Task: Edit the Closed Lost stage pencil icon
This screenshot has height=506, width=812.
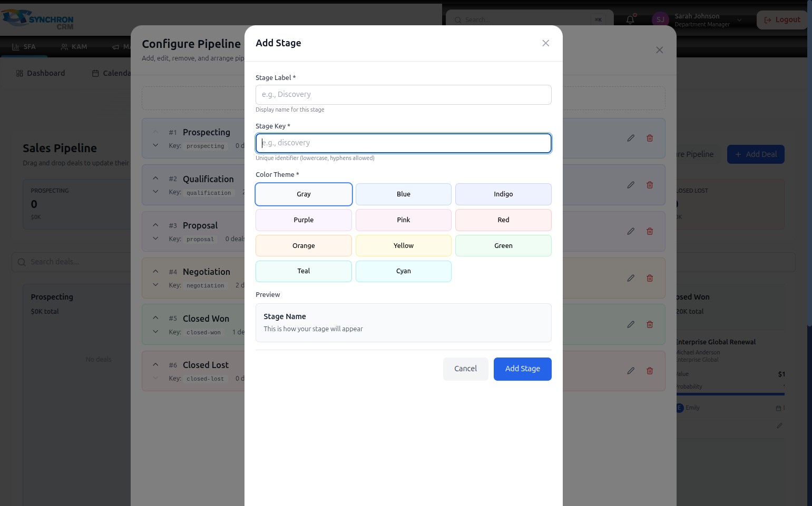Action: 631,371
